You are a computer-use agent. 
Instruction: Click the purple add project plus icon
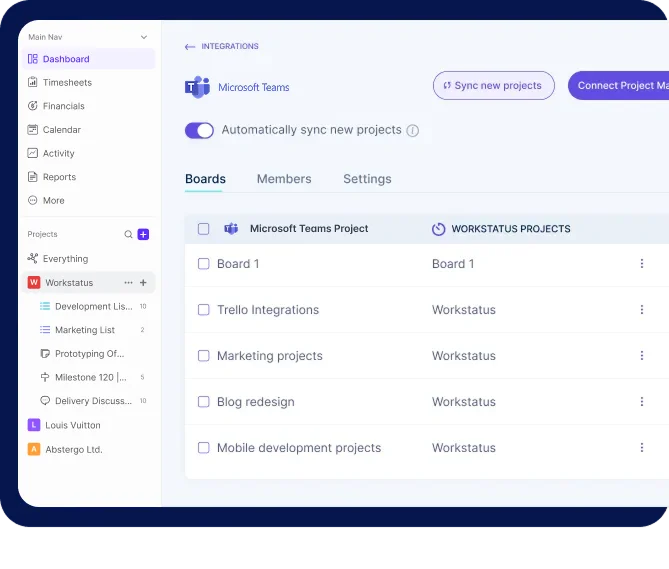(x=143, y=234)
